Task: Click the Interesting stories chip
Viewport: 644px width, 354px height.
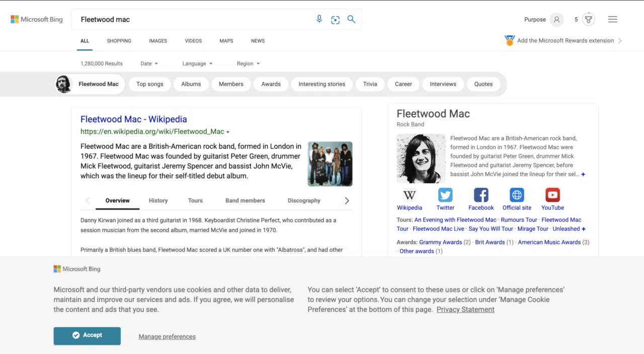Action: 322,84
